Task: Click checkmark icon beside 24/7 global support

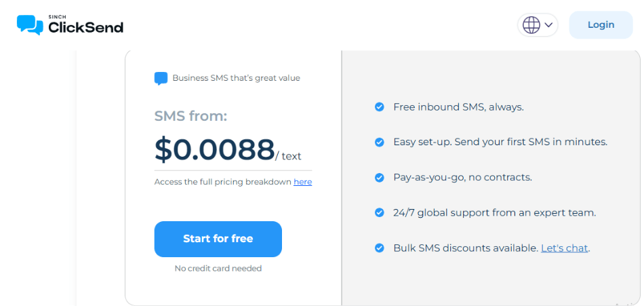Action: (x=380, y=212)
